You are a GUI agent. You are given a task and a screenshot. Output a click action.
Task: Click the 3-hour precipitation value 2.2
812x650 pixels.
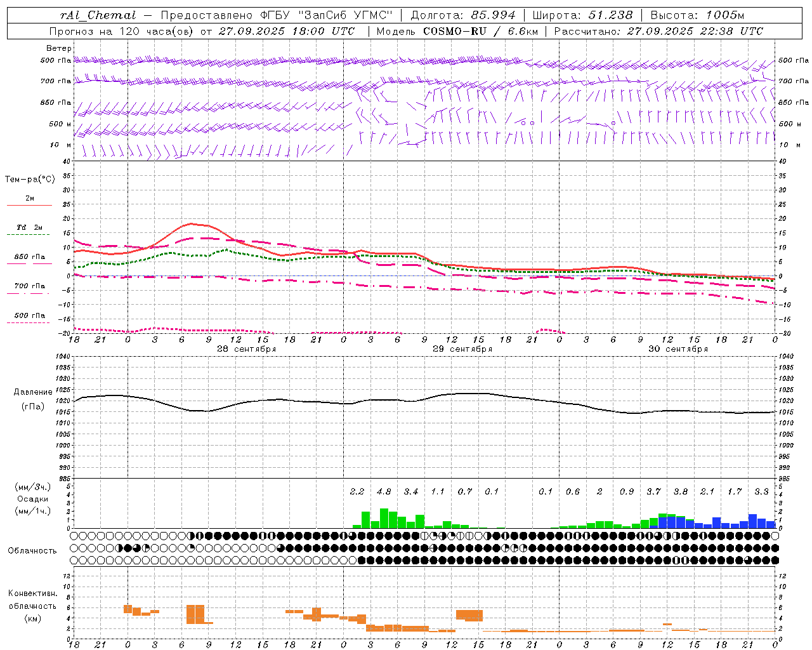point(357,491)
